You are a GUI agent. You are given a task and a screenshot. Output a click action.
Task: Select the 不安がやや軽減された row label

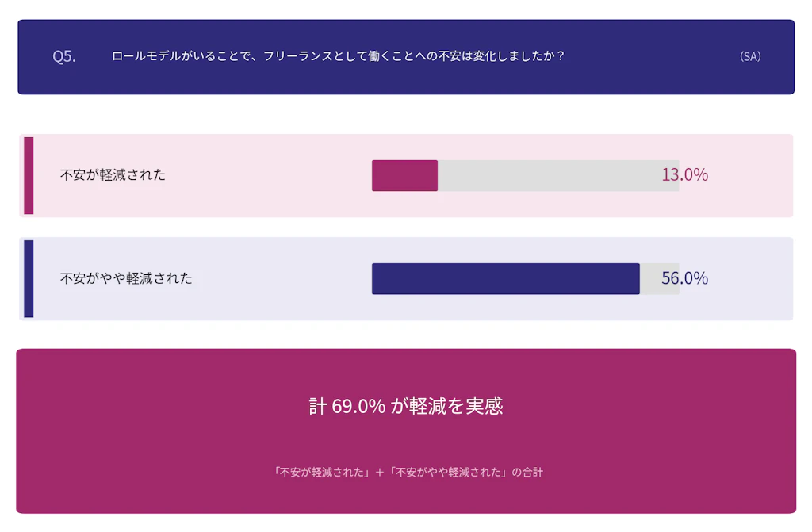tap(126, 278)
